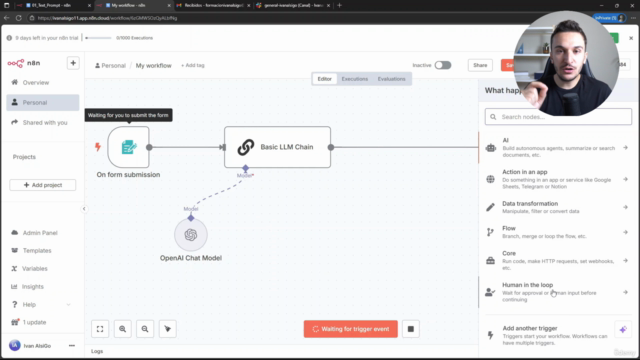Click the zoom in canvas icon
640x360 pixels.
[122, 329]
